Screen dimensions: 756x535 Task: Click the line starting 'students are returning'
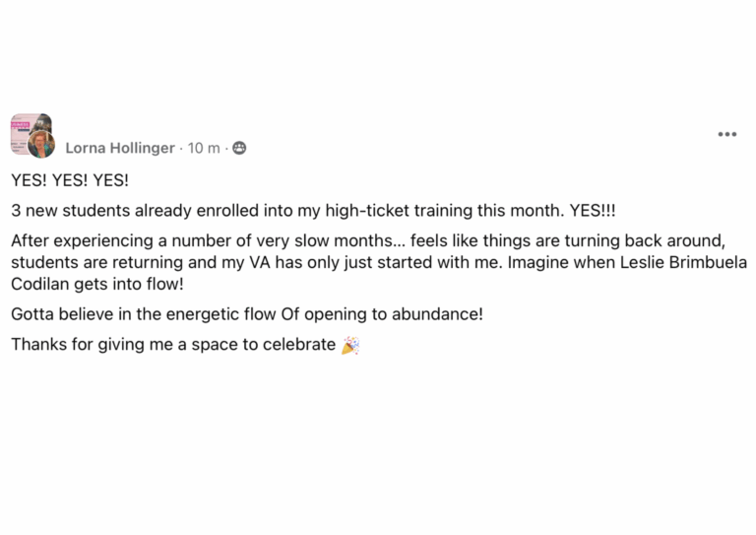point(379,262)
